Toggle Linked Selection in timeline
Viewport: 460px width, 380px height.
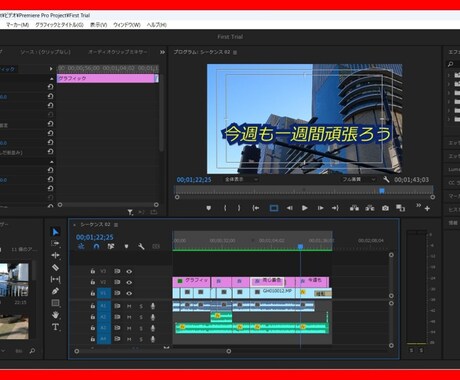point(111,246)
